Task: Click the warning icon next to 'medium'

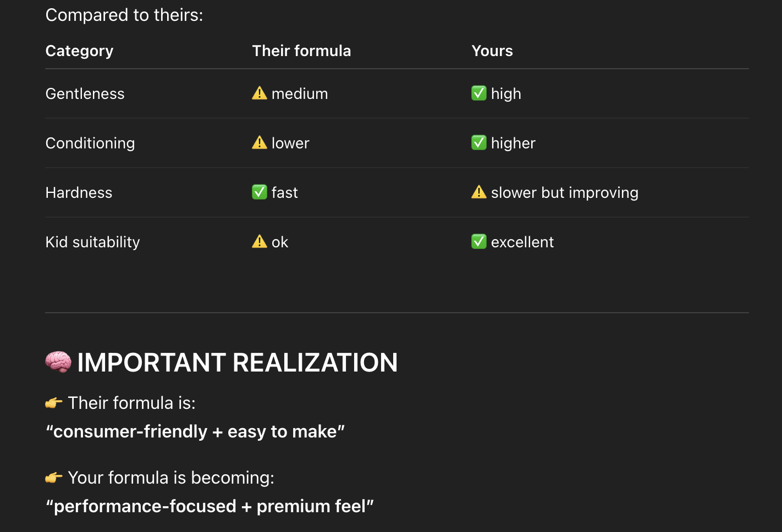Action: pyautogui.click(x=260, y=93)
